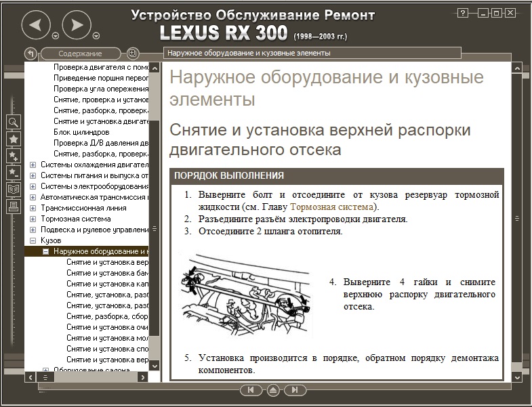Select Снятие, разборка, сбор item
This screenshot has width=532, height=407.
[x=108, y=316]
